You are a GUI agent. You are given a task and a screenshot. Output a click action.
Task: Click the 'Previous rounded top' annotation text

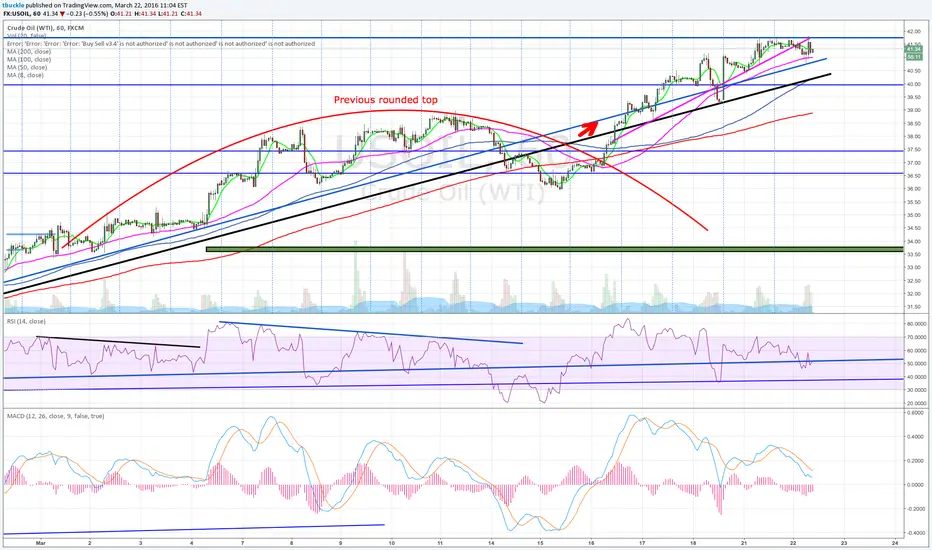[x=386, y=100]
